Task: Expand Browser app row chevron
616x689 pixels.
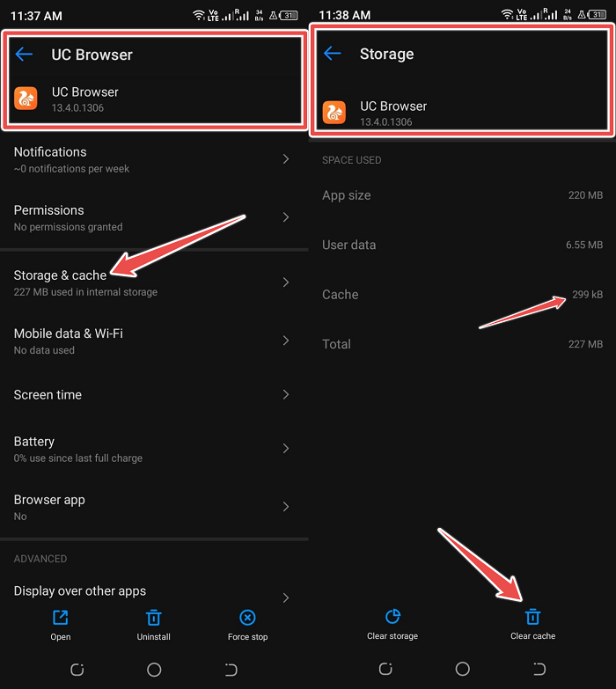Action: (286, 507)
